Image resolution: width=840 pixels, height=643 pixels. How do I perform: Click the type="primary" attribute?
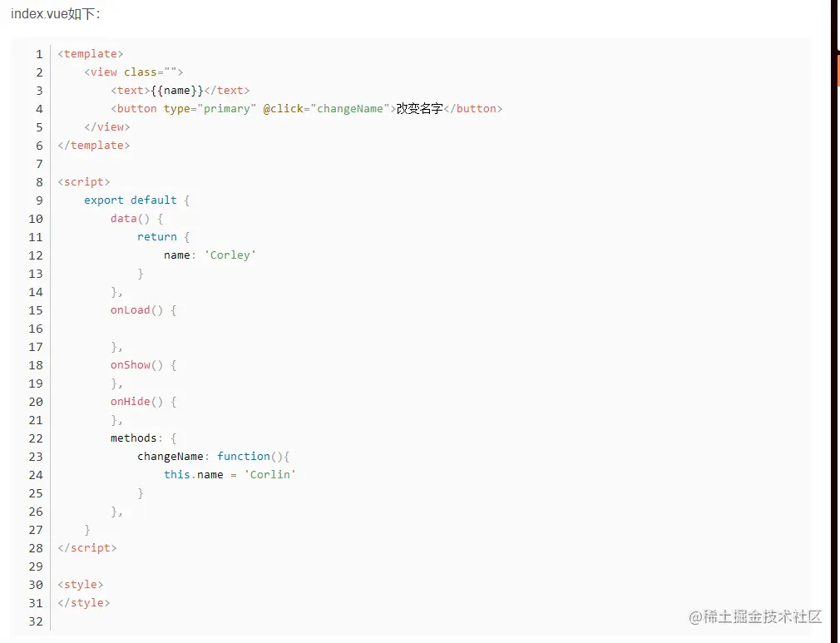click(x=210, y=109)
